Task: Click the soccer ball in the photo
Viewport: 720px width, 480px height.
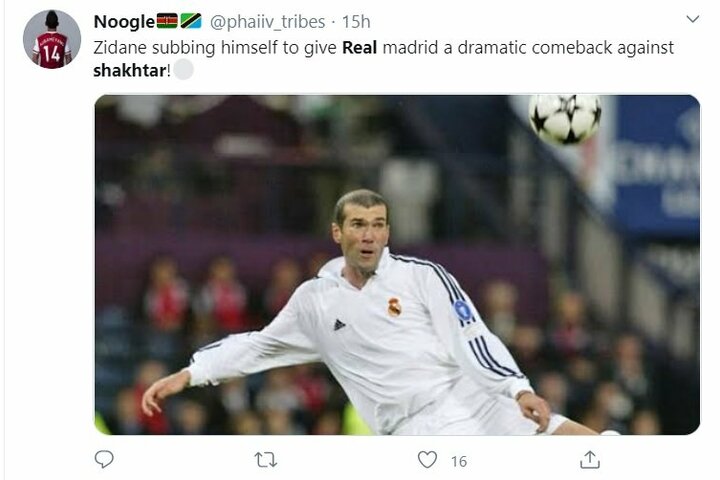Action: pyautogui.click(x=565, y=119)
